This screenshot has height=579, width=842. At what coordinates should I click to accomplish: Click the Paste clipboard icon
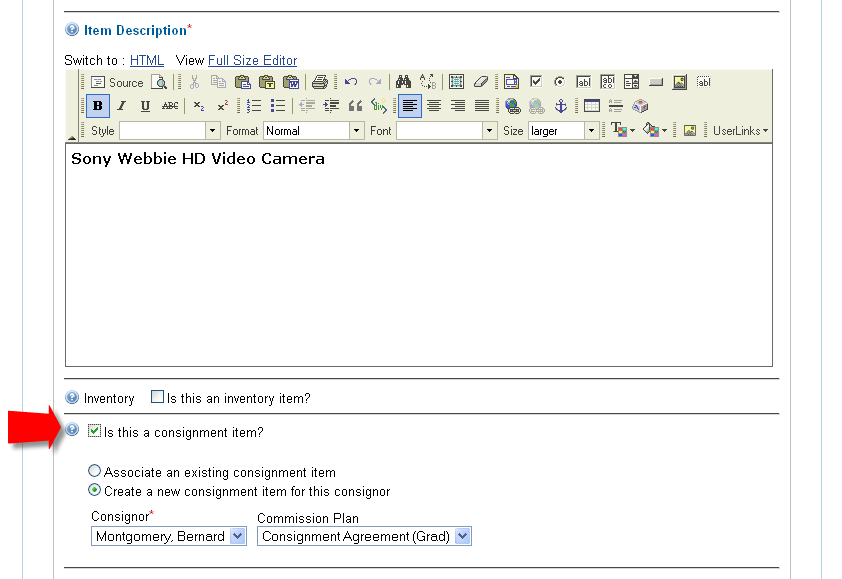(x=243, y=82)
